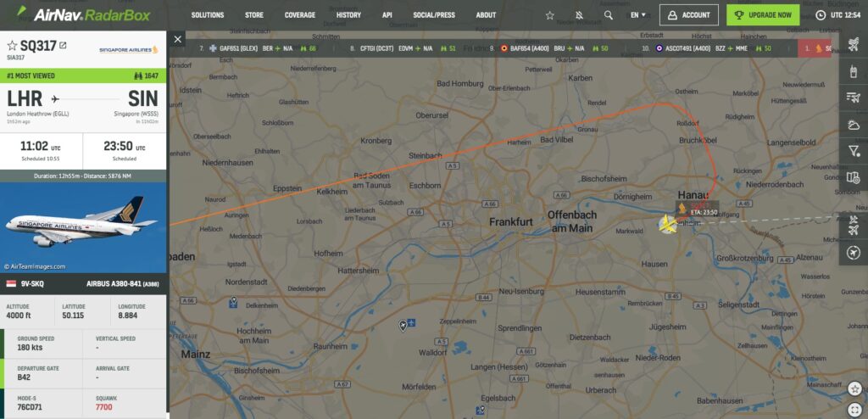Viewport: 868px width, 419px height.
Task: Click the muted alerts bell icon
Action: tap(579, 15)
